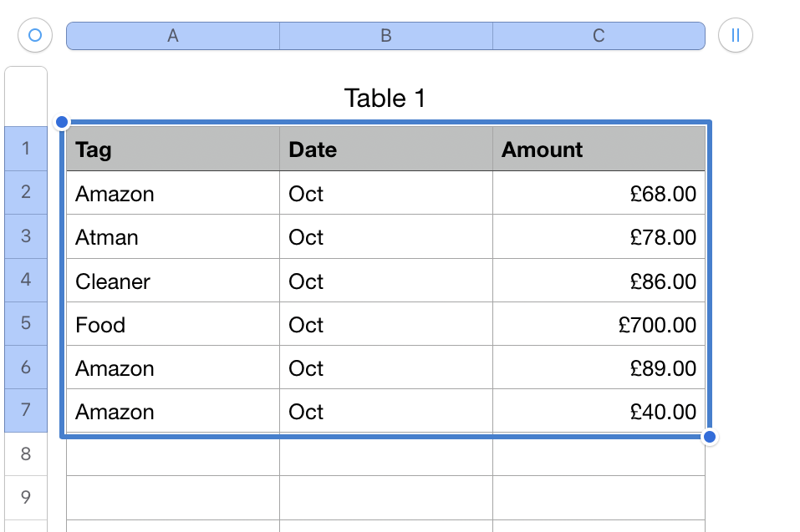The image size is (800, 532).
Task: Select row 8 header
Action: tap(26, 454)
